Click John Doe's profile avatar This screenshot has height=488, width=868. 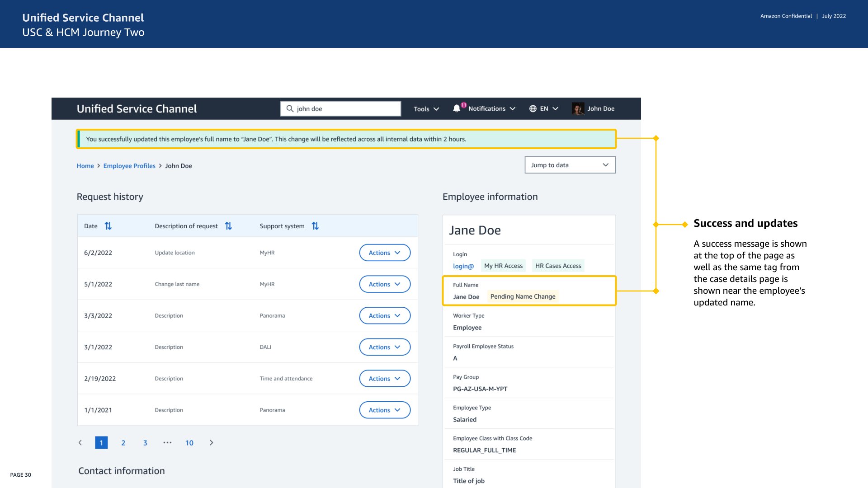pyautogui.click(x=577, y=108)
